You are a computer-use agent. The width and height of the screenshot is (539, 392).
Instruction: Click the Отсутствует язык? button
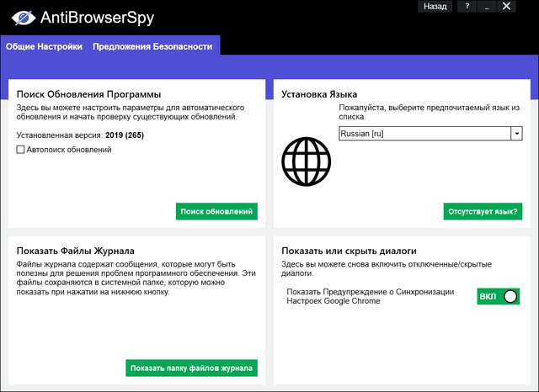(x=482, y=211)
